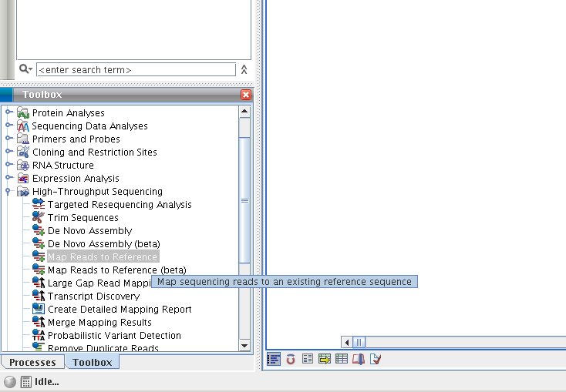Expand the Cloning and Restriction Sites node
The image size is (566, 392).
8,152
